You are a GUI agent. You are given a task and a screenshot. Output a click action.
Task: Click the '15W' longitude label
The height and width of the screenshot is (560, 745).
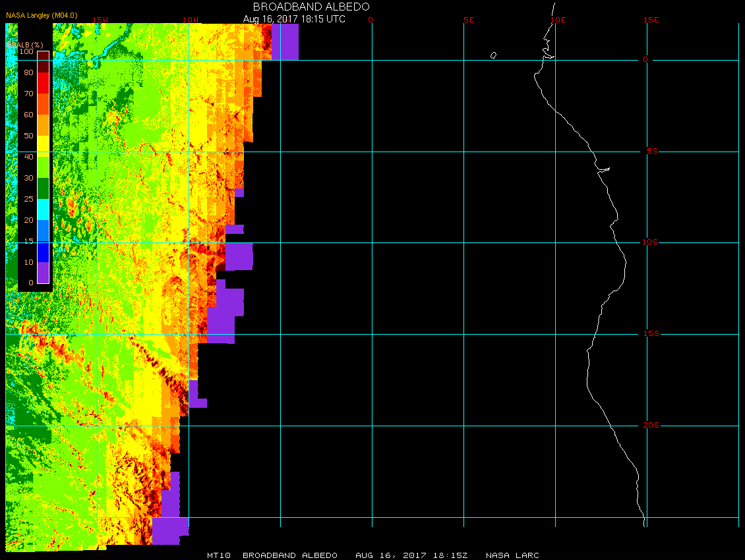[100, 20]
